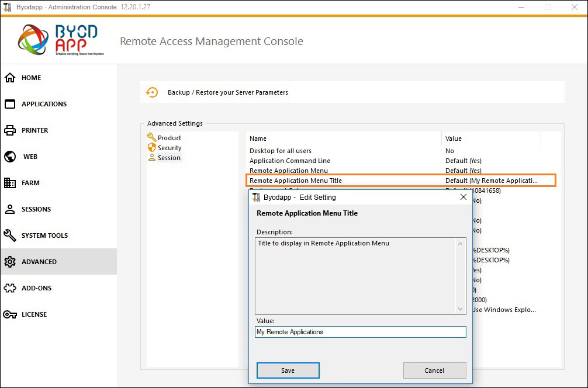
Task: Select the Remote Application Menu row
Action: coord(401,171)
